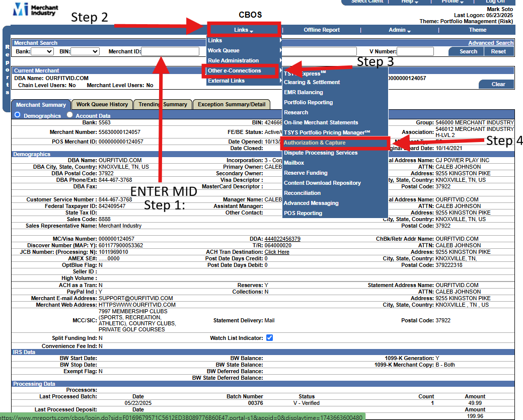Open the Reports side panel tab
The height and width of the screenshot is (420, 523).
coord(7,69)
